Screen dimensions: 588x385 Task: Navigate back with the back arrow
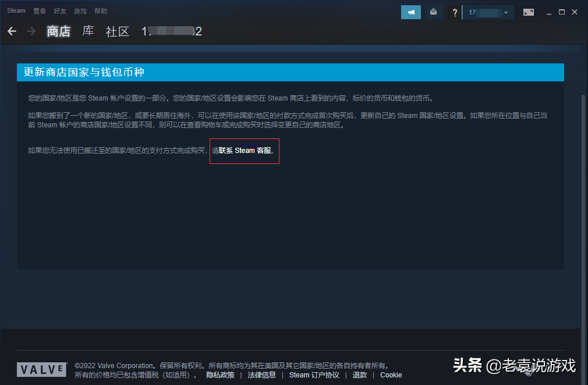click(x=12, y=31)
